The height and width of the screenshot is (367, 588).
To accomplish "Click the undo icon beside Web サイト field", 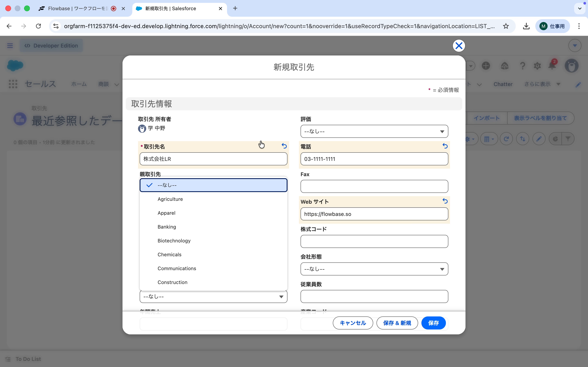I will coord(445,201).
